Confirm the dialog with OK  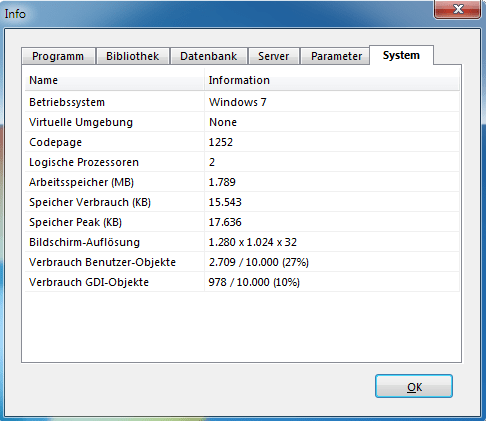click(414, 386)
